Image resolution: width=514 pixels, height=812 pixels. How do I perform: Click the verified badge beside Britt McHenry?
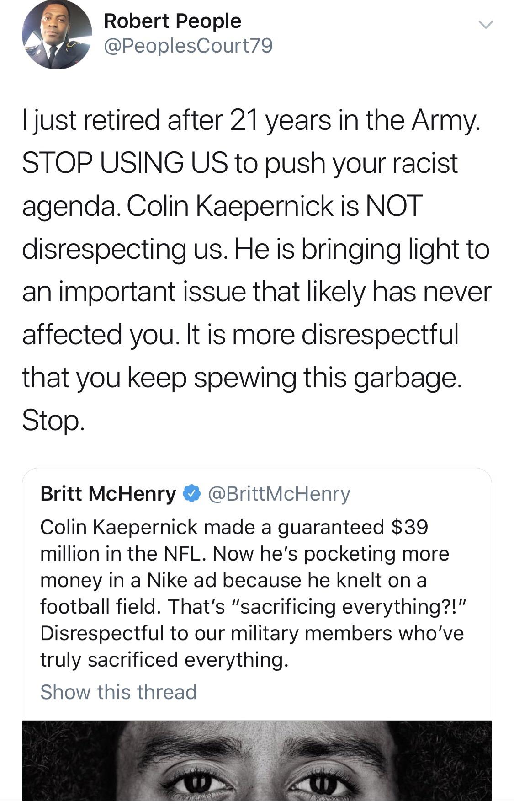(191, 493)
